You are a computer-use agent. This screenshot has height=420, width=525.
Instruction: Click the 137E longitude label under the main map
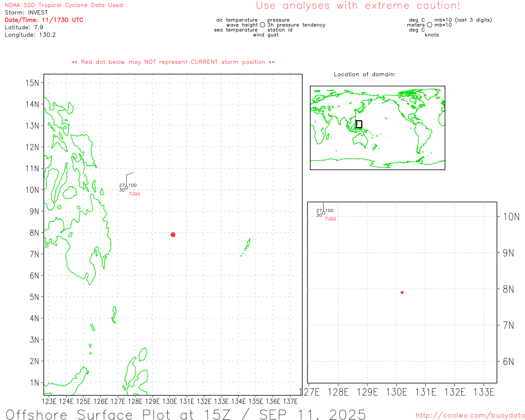[x=290, y=401]
